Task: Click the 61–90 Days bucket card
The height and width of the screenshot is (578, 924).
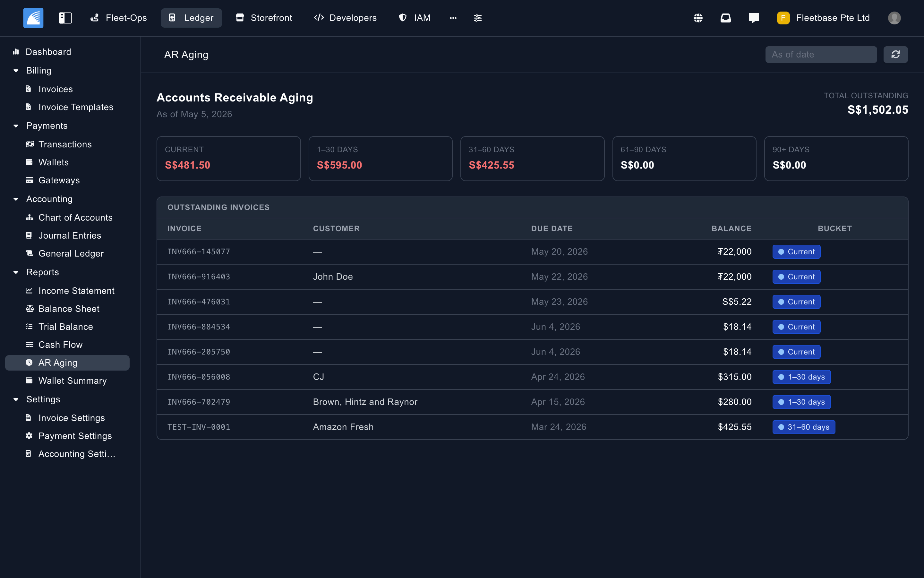Action: pyautogui.click(x=684, y=159)
